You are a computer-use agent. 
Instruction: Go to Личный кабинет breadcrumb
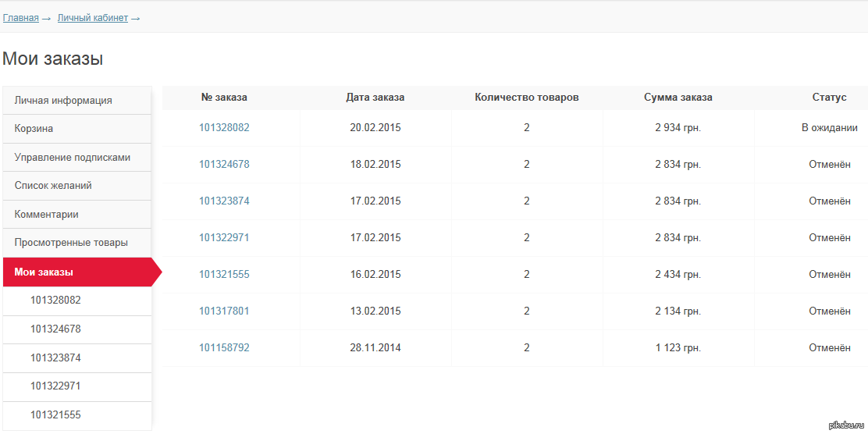92,18
